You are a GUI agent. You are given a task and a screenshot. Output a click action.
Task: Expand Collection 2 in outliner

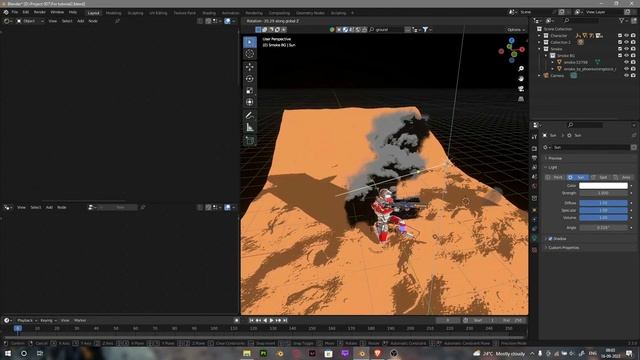539,42
